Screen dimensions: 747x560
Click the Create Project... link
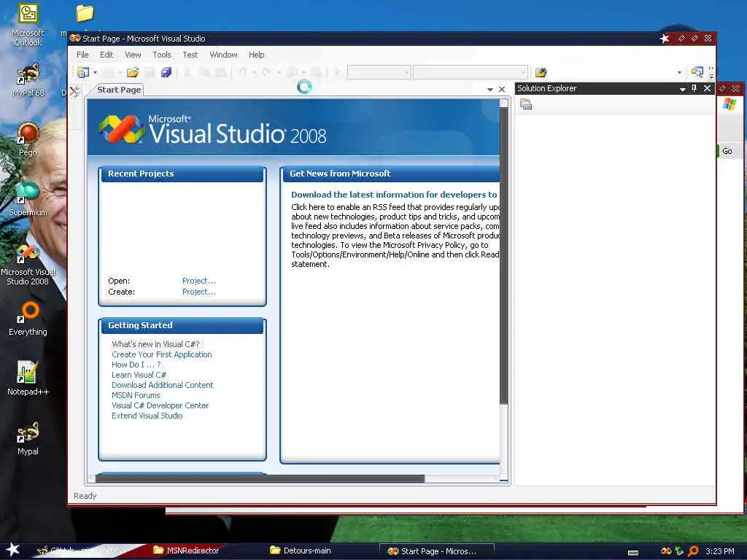coord(199,292)
